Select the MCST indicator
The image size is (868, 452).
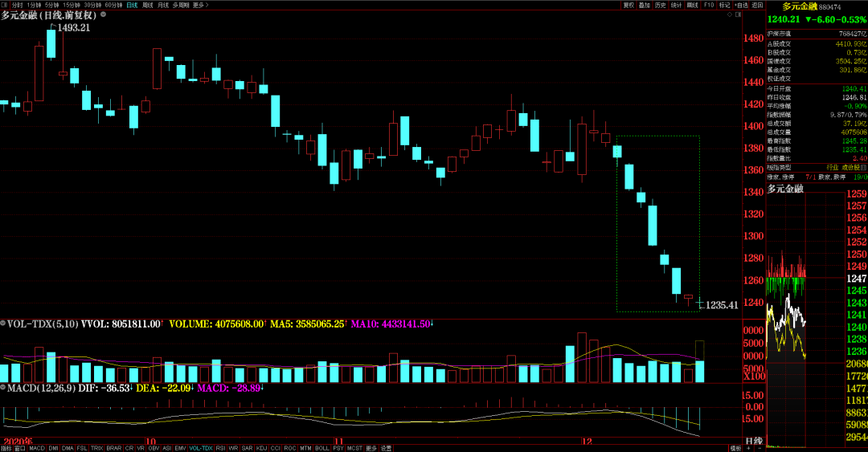[x=354, y=448]
